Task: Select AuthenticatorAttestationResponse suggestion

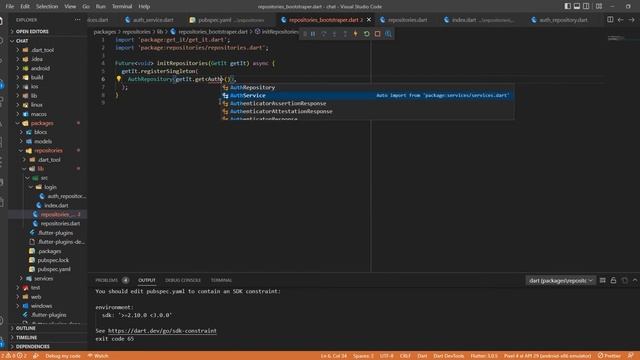Action: tap(367, 111)
